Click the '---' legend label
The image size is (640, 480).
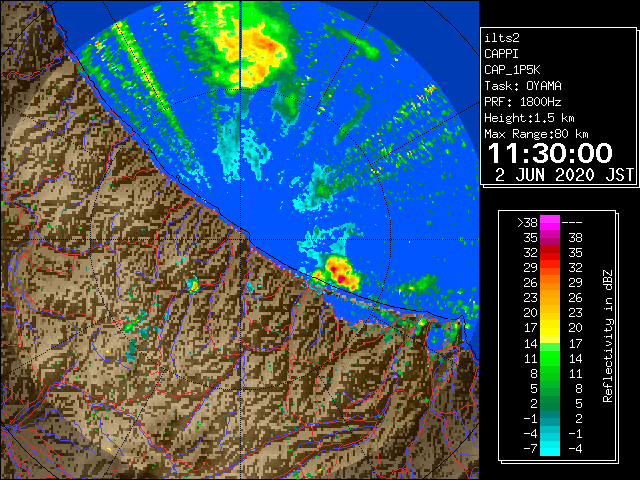click(x=572, y=222)
